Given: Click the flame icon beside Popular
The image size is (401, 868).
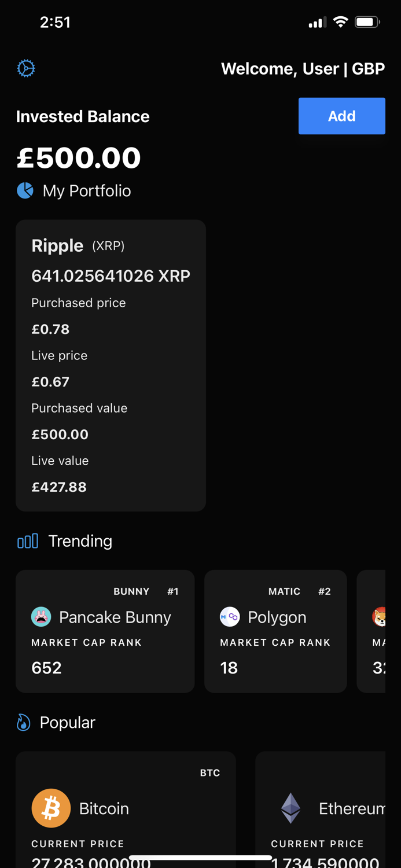Looking at the screenshot, I should coord(24,722).
